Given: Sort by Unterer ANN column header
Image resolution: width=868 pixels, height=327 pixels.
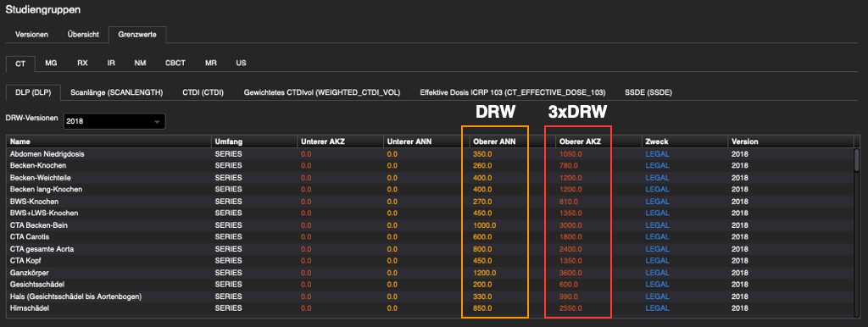Looking at the screenshot, I should coord(426,141).
